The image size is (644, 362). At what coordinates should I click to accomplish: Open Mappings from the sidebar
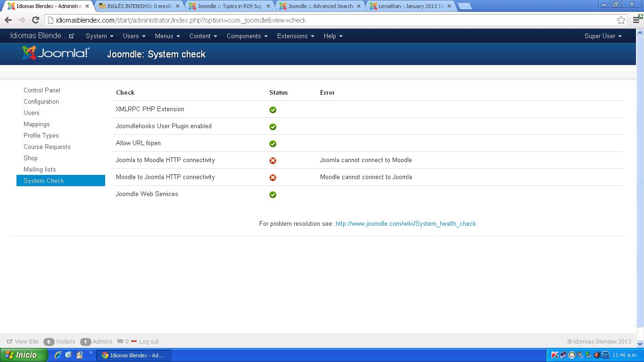[36, 124]
